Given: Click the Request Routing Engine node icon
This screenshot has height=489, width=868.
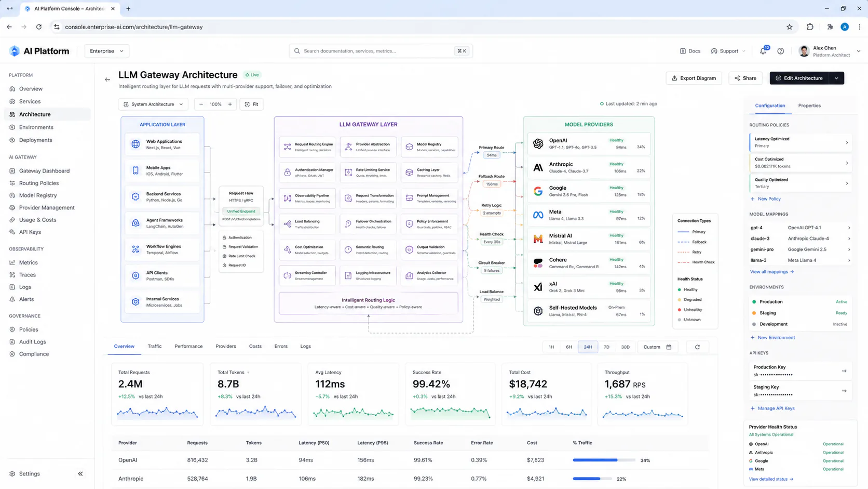Looking at the screenshot, I should tap(288, 147).
